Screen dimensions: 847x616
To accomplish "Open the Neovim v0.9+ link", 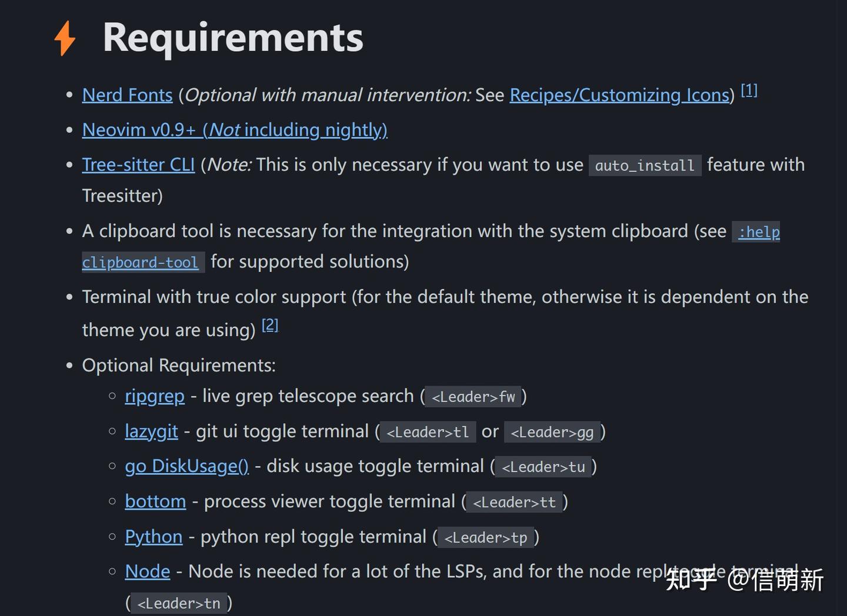I will 234,130.
